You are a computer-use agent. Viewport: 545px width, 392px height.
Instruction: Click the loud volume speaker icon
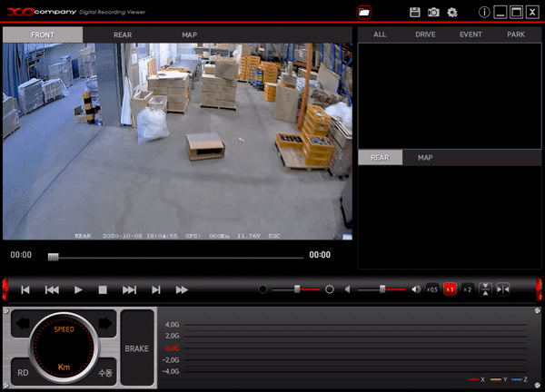(416, 289)
